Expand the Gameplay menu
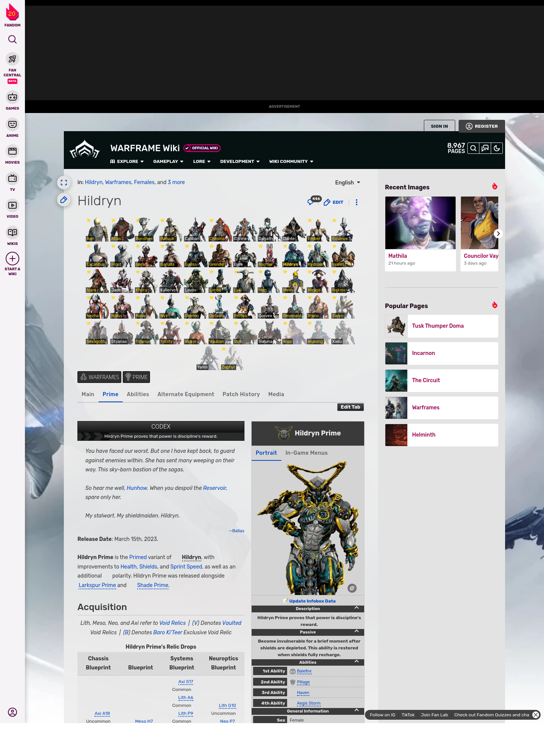544x756 pixels. pos(168,161)
